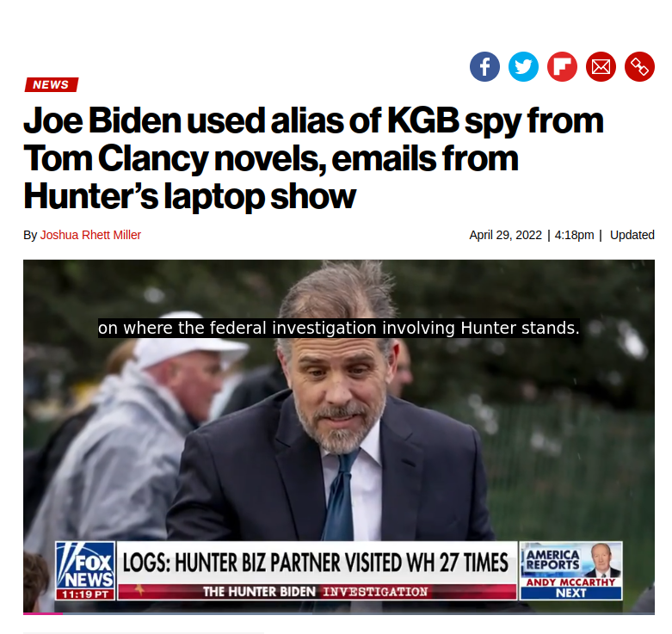Click the Updated label beside the timestamp
672x634 pixels.
632,235
